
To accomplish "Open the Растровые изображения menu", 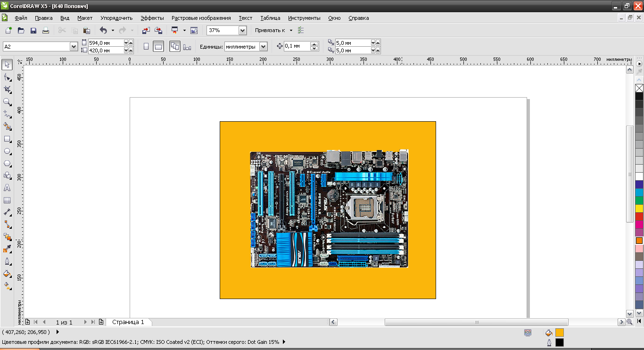I will click(x=201, y=18).
